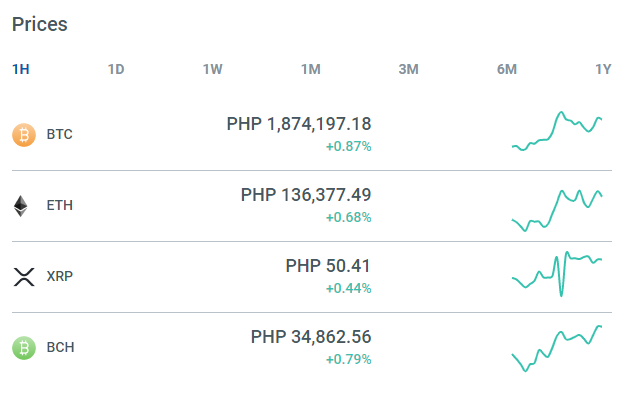The height and width of the screenshot is (418, 636).
Task: Open the BTC price sparkline chart
Action: 557,131
